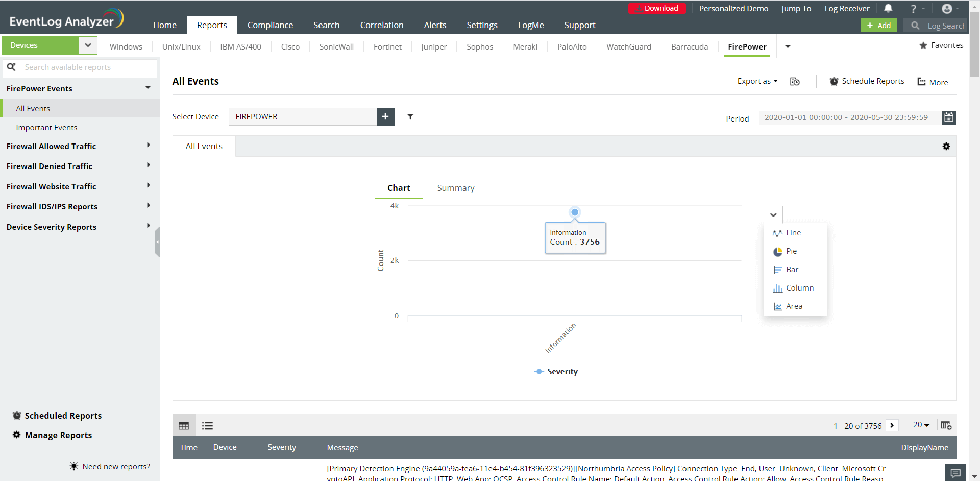This screenshot has width=980, height=481.
Task: Collapse the chart type dropdown
Action: tap(773, 215)
